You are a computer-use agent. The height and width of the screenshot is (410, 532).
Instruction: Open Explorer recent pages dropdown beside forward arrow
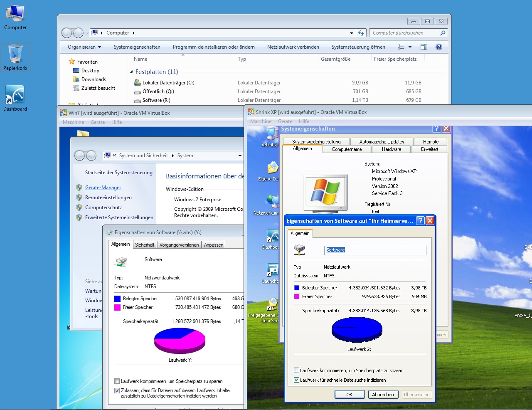(86, 33)
